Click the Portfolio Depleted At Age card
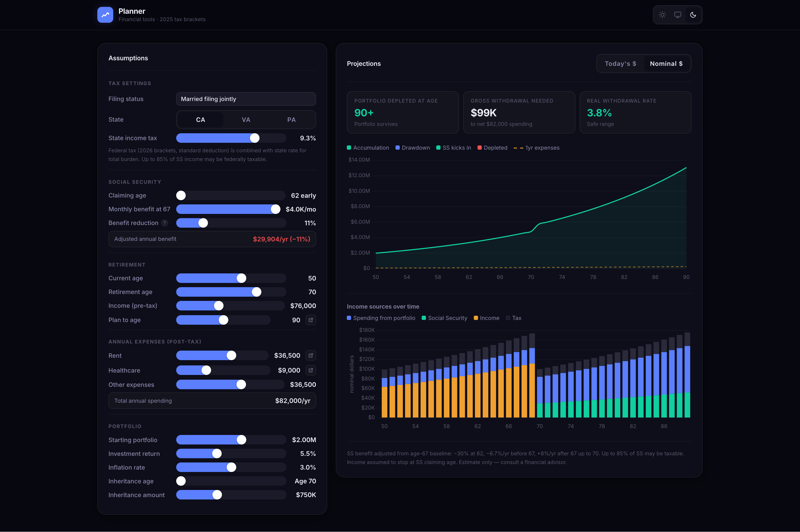Image resolution: width=800 pixels, height=532 pixels. tap(403, 112)
